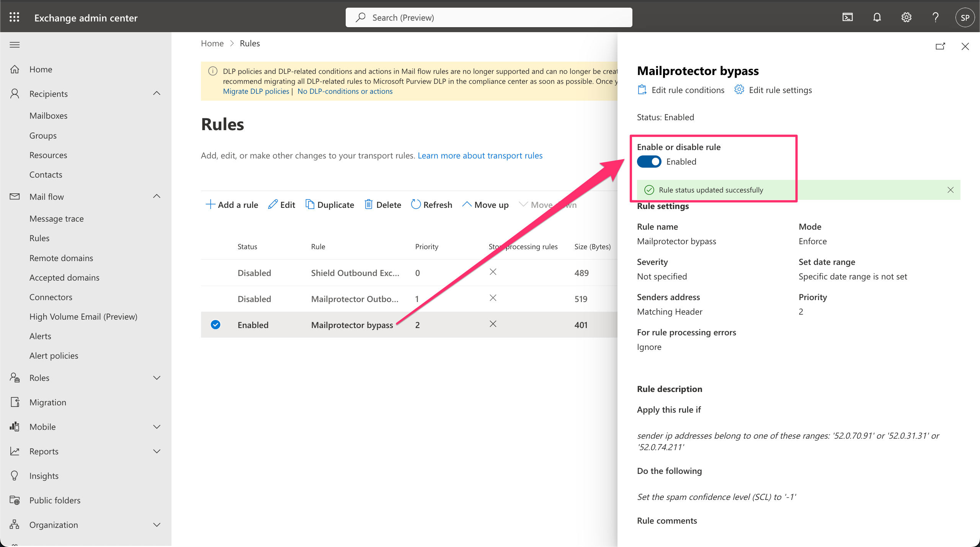
Task: Click the Organization hierarchy icon
Action: click(x=15, y=525)
